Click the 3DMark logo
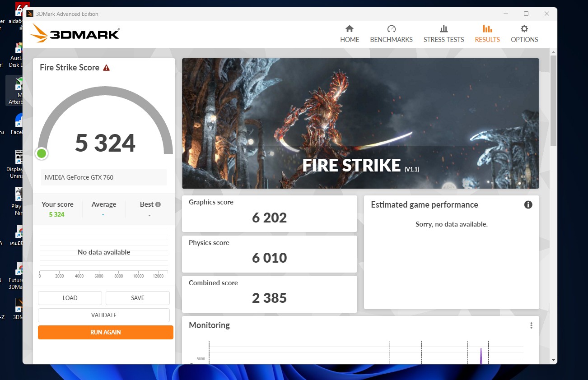The width and height of the screenshot is (588, 380). 75,34
